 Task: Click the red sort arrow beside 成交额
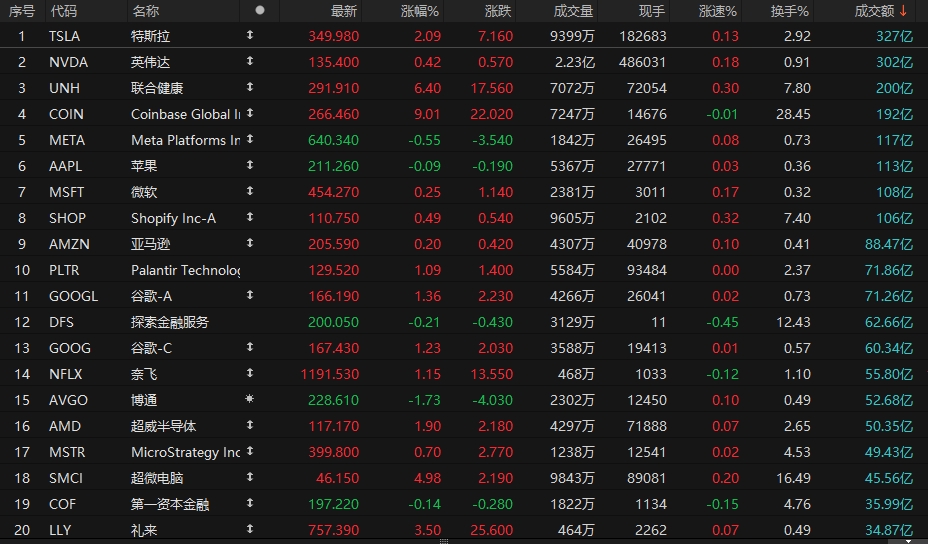[x=903, y=11]
